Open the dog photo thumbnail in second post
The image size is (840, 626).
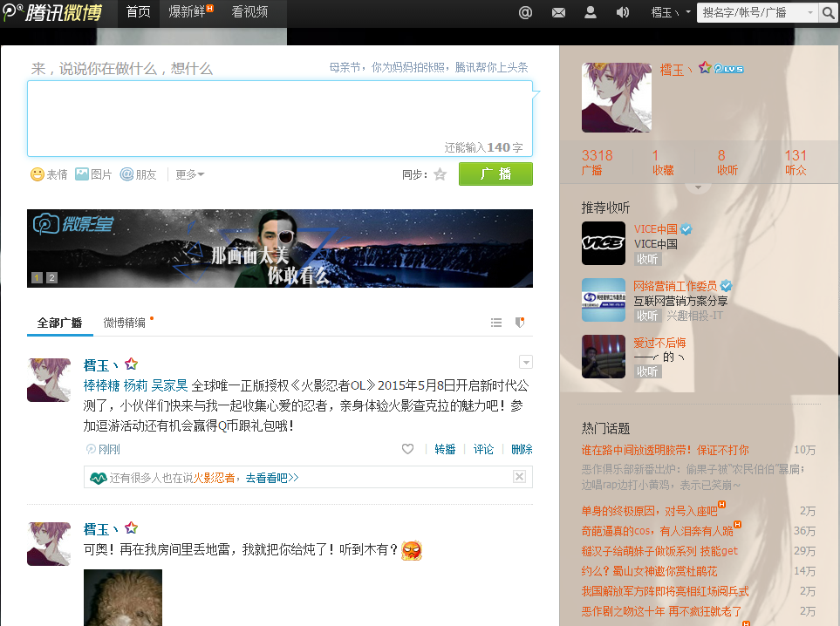(123, 597)
